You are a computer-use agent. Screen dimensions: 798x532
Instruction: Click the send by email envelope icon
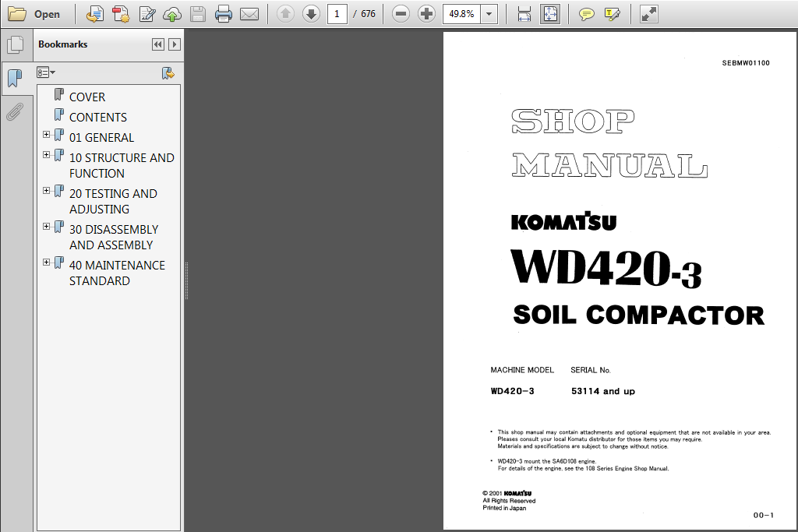(x=249, y=14)
